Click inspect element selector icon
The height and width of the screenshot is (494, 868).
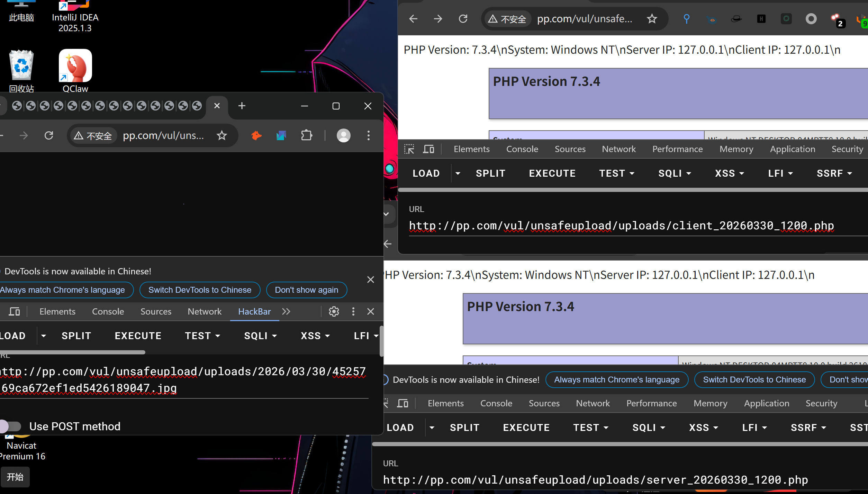click(409, 149)
